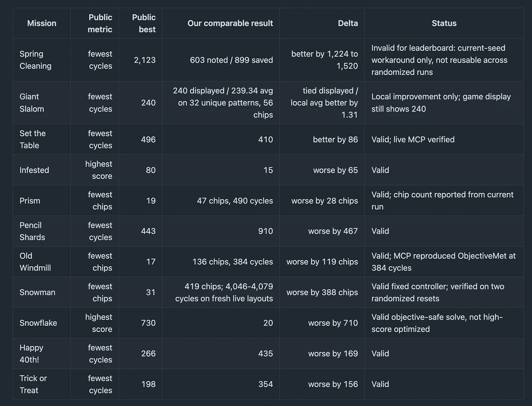This screenshot has height=406, width=532.
Task: Click the Delta column header
Action: point(348,23)
